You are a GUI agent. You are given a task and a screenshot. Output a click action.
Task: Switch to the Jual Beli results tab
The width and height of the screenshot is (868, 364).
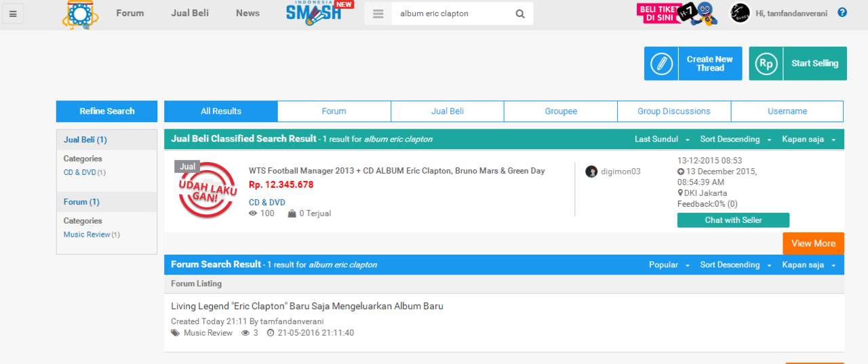[448, 111]
